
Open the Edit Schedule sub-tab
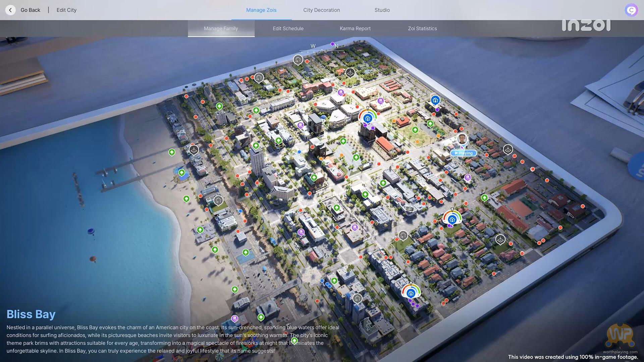(x=288, y=28)
